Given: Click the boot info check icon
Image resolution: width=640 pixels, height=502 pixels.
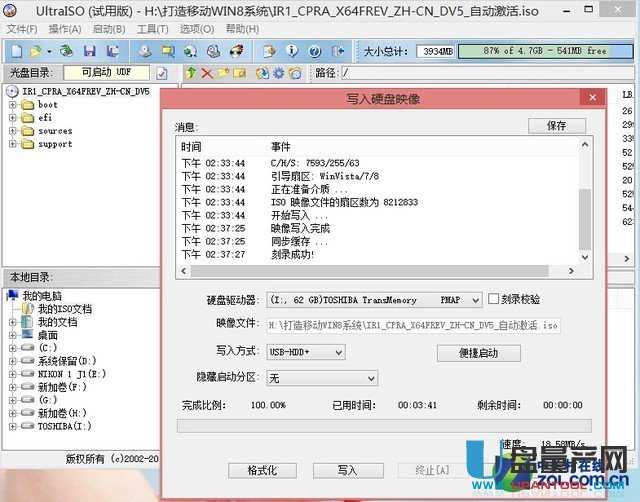Looking at the screenshot, I should click(162, 73).
